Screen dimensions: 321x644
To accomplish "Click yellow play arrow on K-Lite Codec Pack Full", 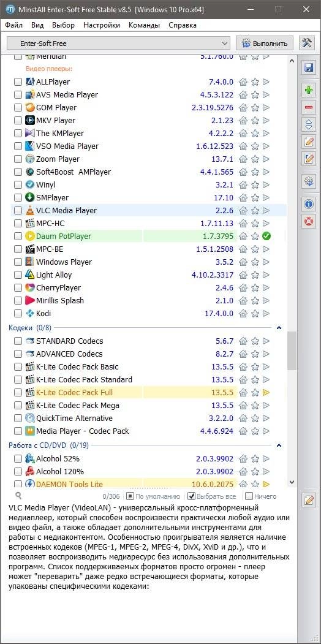I will pyautogui.click(x=266, y=392).
